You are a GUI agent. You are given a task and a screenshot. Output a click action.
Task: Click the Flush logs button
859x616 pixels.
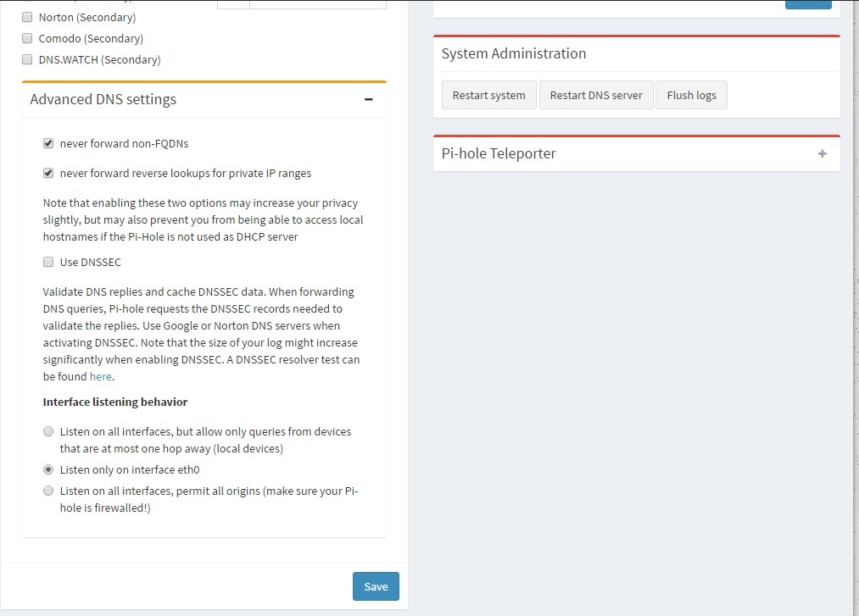[691, 95]
